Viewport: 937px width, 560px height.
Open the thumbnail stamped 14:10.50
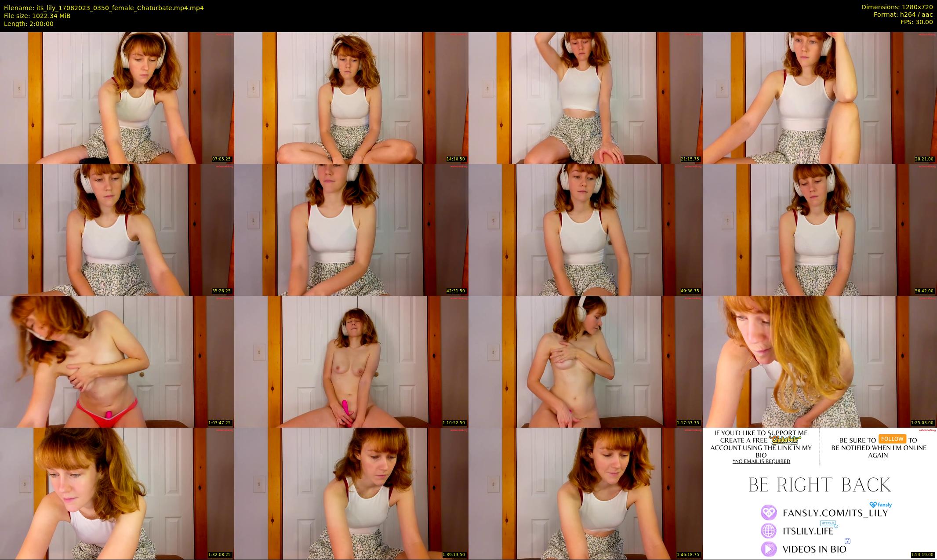pyautogui.click(x=351, y=98)
